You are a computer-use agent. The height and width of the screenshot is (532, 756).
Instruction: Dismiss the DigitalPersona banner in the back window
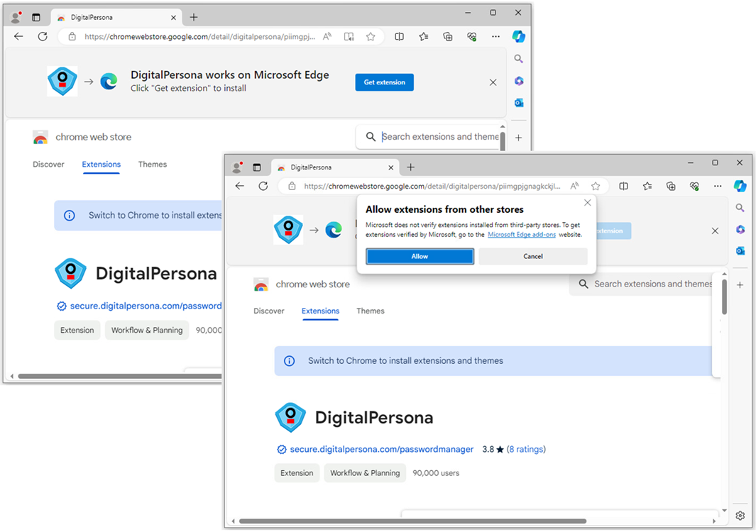pos(493,82)
